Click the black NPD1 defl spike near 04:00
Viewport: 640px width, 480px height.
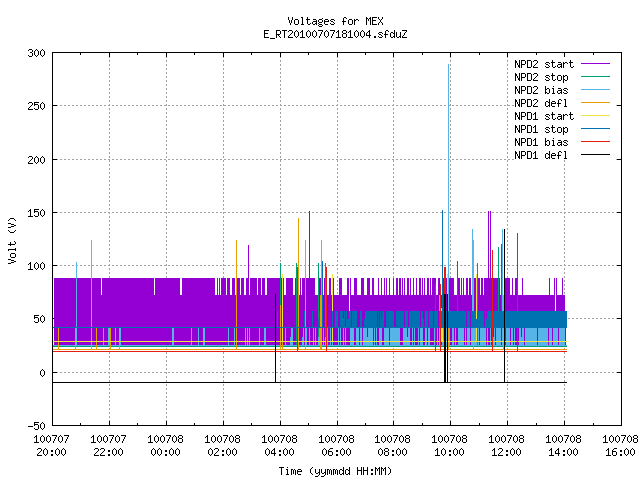coord(276,338)
